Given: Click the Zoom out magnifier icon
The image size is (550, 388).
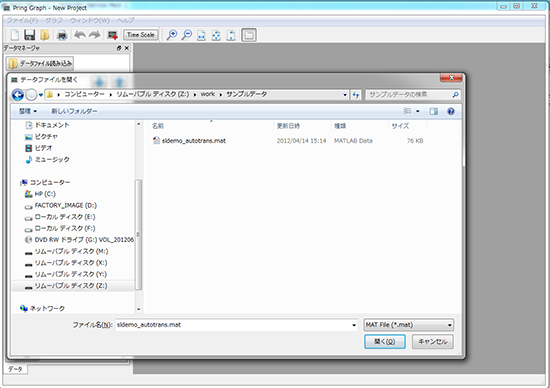Looking at the screenshot, I should tap(187, 35).
